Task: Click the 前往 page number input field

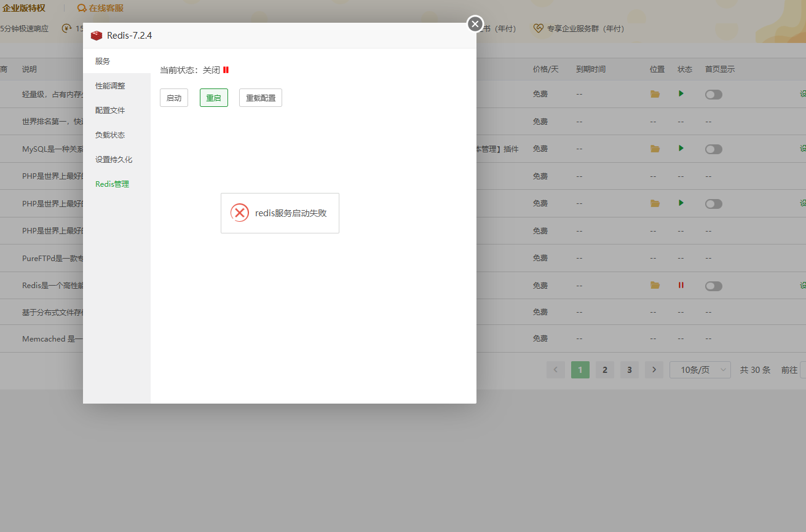Action: [803, 370]
